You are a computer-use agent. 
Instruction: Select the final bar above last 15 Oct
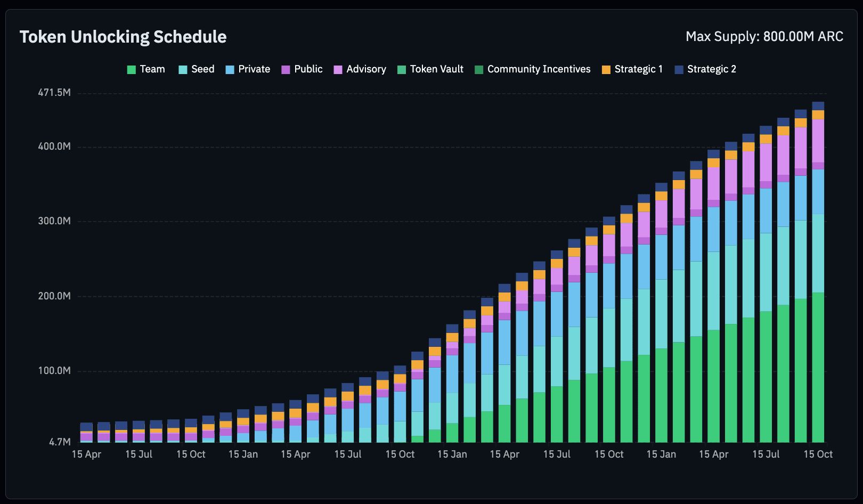coord(818,272)
